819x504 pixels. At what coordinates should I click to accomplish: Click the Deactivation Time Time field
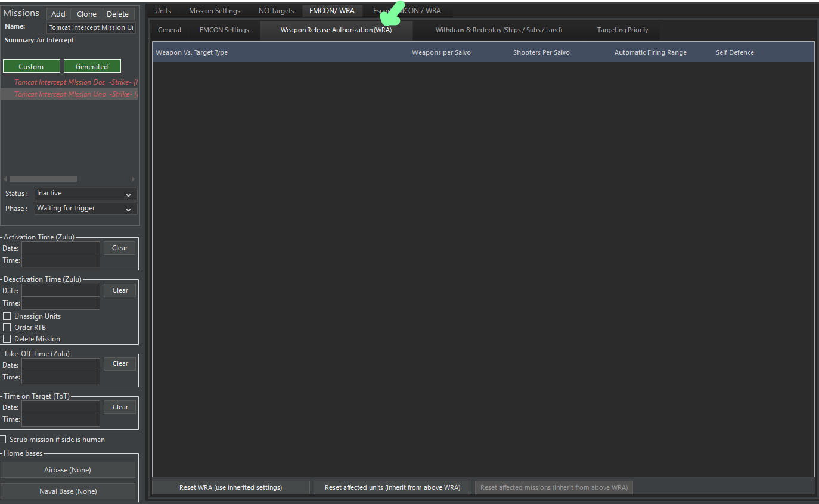click(x=61, y=303)
